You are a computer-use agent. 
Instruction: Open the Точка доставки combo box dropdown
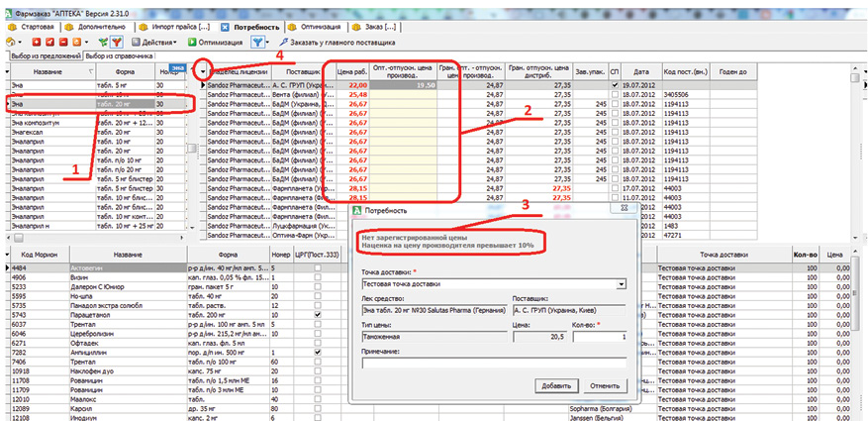pos(623,284)
